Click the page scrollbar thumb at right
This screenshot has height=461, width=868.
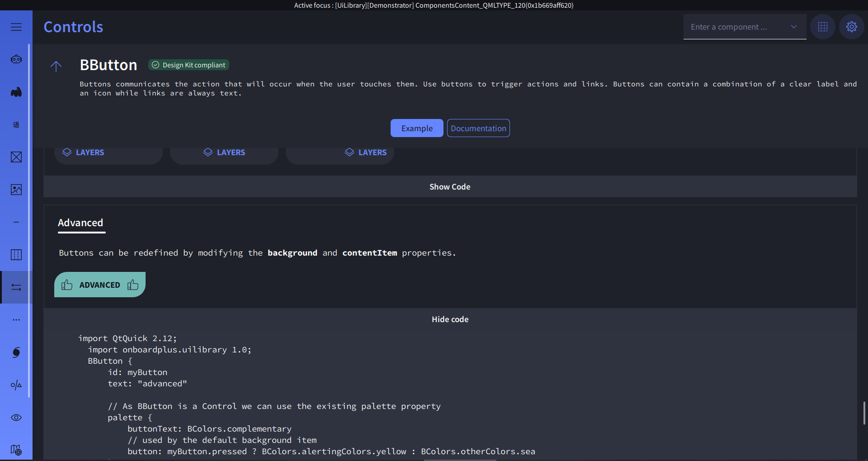pos(864,413)
